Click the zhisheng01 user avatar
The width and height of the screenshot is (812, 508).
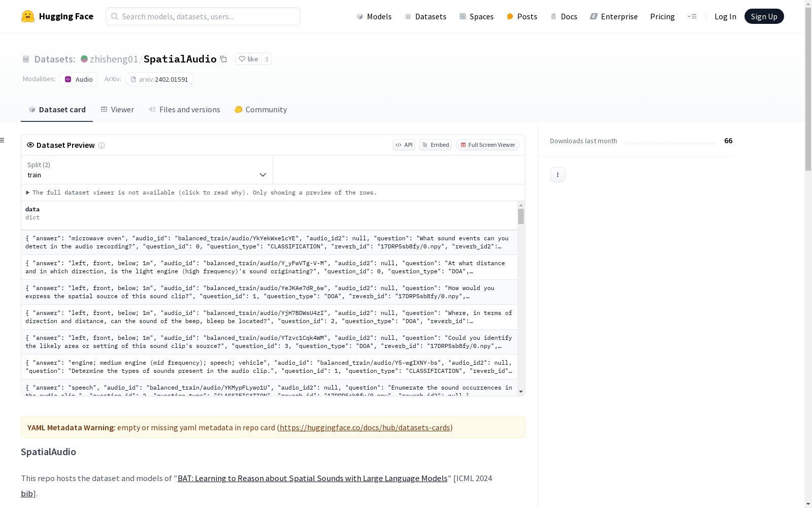(x=84, y=59)
